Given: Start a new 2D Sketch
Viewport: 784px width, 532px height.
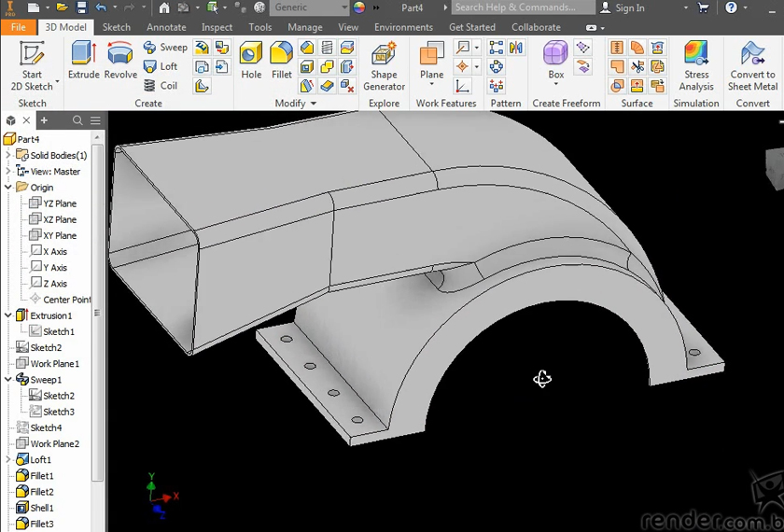Looking at the screenshot, I should (32, 65).
